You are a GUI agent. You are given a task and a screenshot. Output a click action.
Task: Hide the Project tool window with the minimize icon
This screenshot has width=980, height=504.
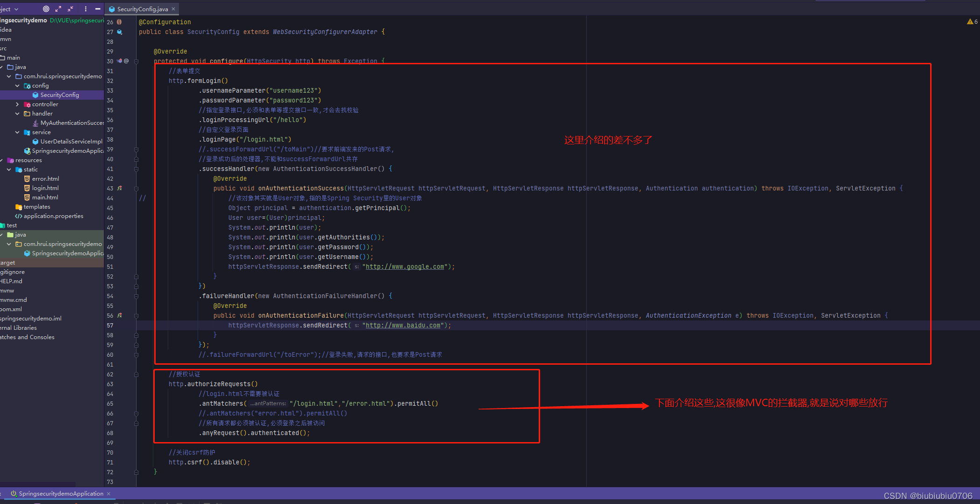(97, 9)
